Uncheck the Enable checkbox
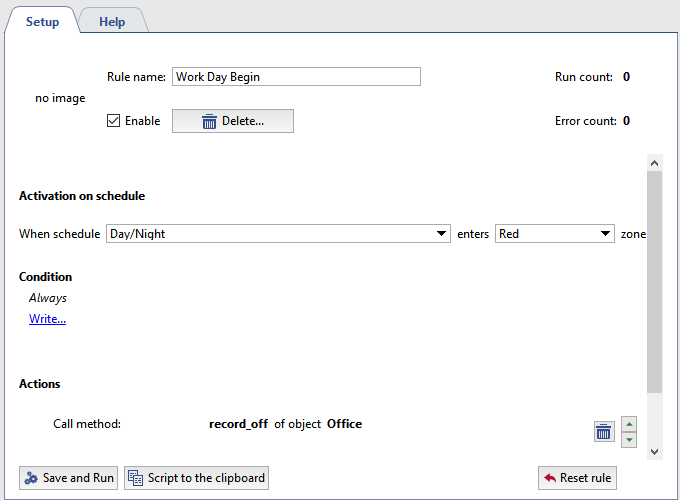 click(x=114, y=121)
